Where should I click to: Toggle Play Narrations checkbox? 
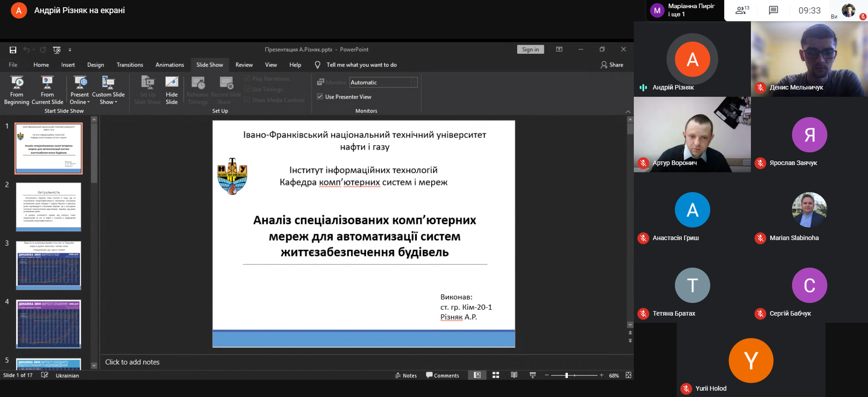(247, 79)
